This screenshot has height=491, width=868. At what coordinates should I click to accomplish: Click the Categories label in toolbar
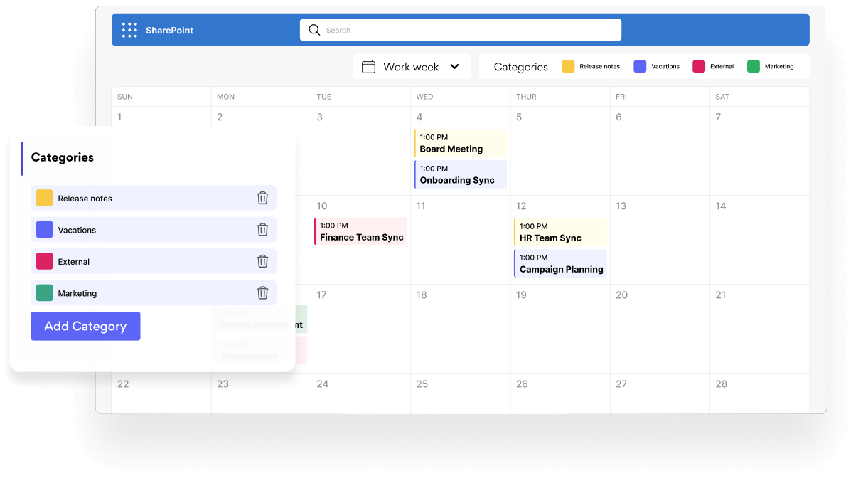click(521, 67)
